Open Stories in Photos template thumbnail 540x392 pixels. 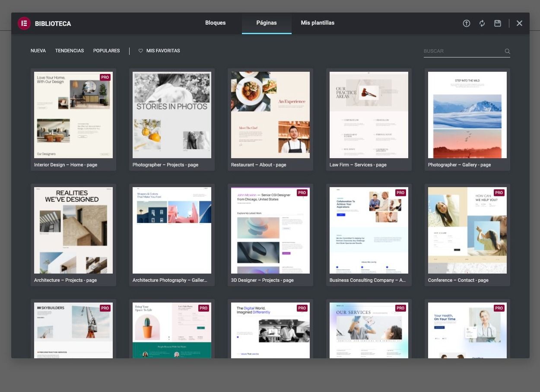coord(172,115)
